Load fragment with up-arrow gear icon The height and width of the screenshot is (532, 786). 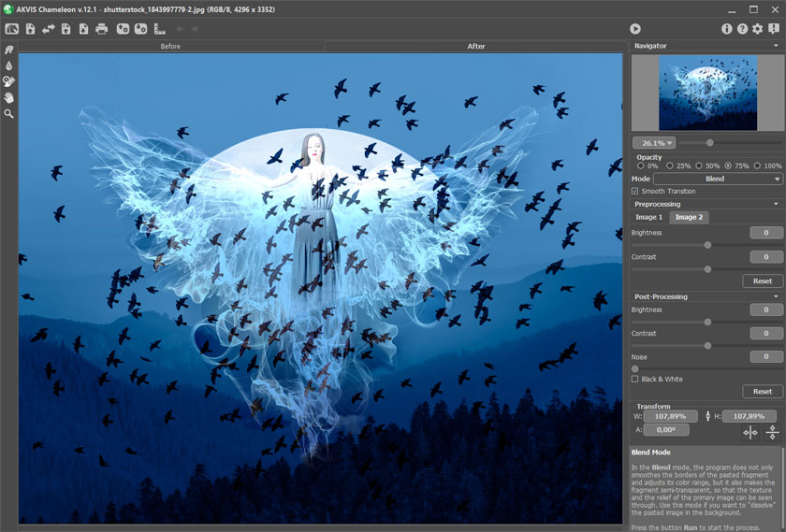tap(123, 29)
